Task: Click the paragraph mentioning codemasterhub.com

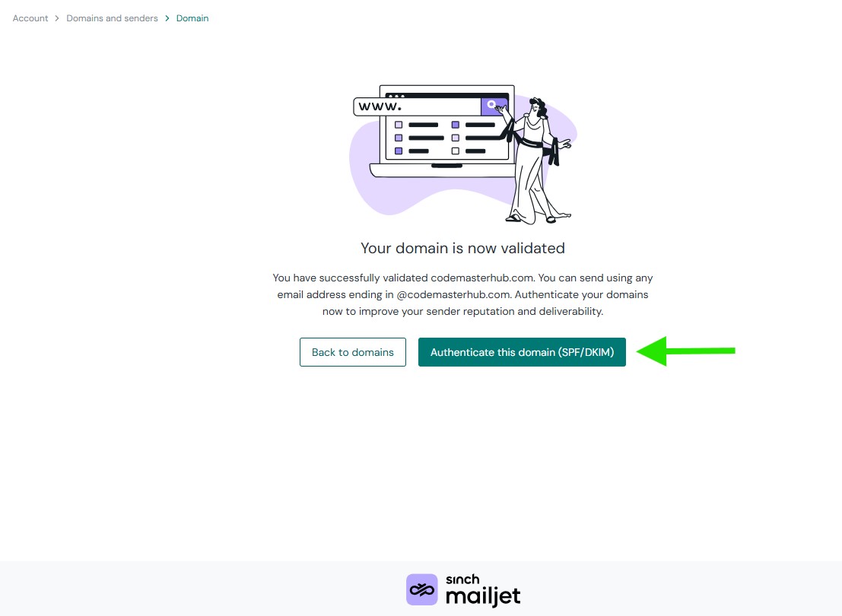Action: (463, 294)
